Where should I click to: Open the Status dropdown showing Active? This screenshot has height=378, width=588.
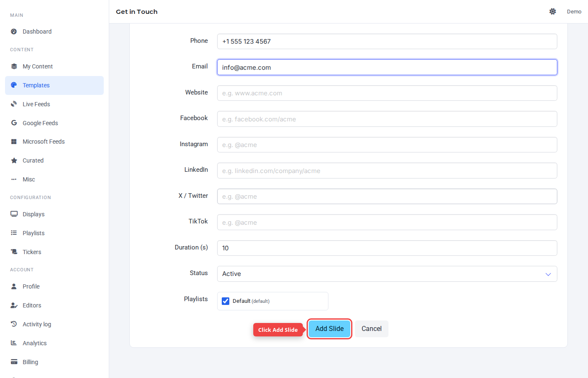[x=387, y=274]
